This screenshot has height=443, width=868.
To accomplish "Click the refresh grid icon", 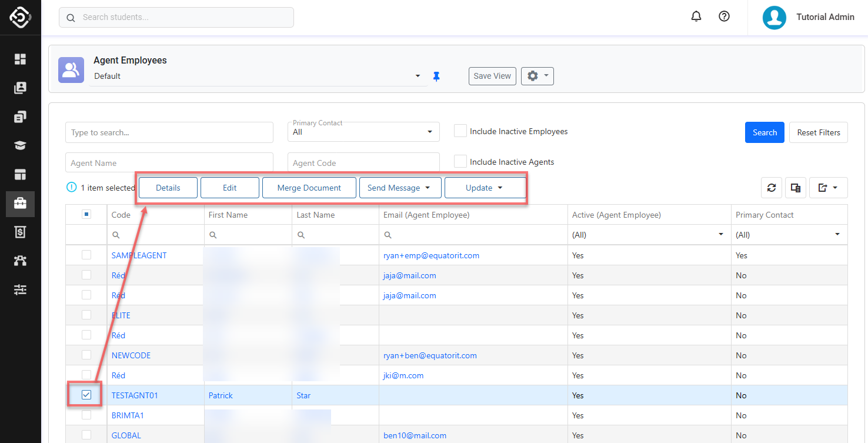I will 772,188.
